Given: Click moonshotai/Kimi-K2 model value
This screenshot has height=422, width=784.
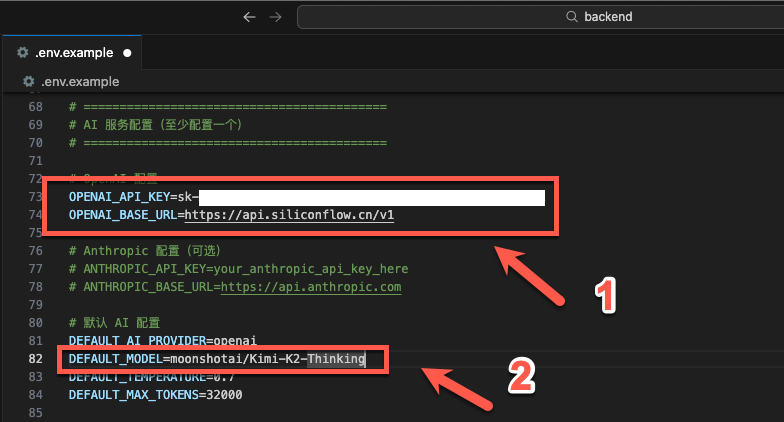Looking at the screenshot, I should click(x=235, y=359).
